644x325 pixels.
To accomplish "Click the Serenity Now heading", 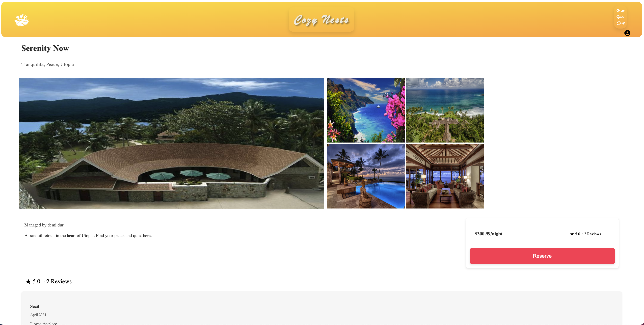I will coord(45,48).
